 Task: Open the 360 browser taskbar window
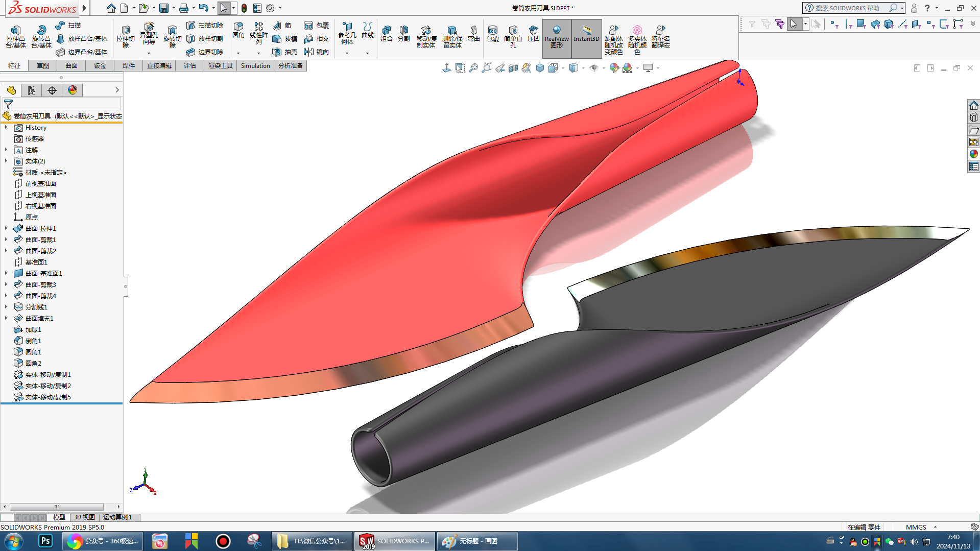[102, 541]
